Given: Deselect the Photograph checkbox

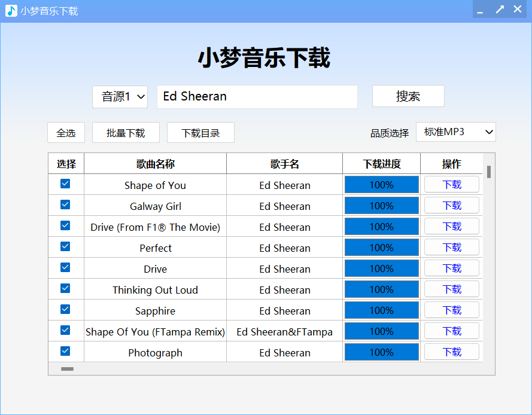Looking at the screenshot, I should [65, 351].
